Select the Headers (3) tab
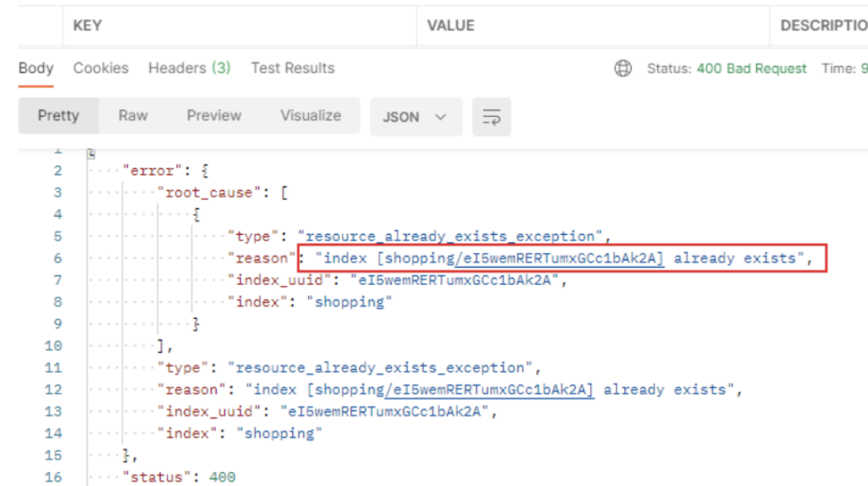868x486 pixels. coord(189,68)
